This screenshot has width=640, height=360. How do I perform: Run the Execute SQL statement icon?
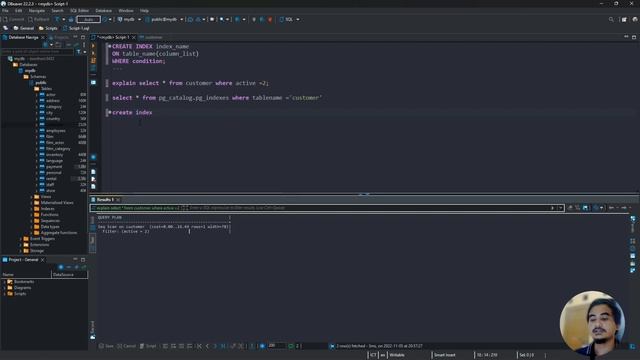tap(93, 46)
